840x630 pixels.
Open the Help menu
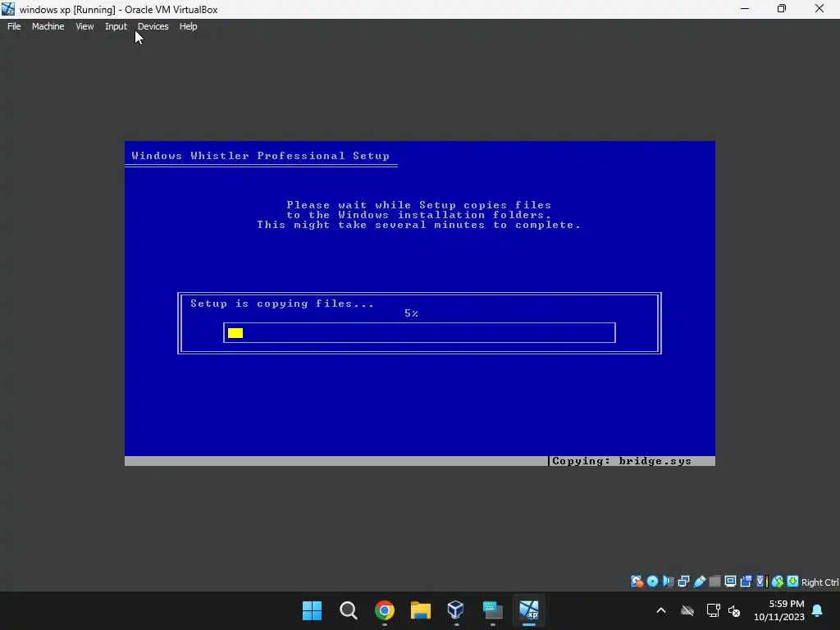[x=188, y=26]
